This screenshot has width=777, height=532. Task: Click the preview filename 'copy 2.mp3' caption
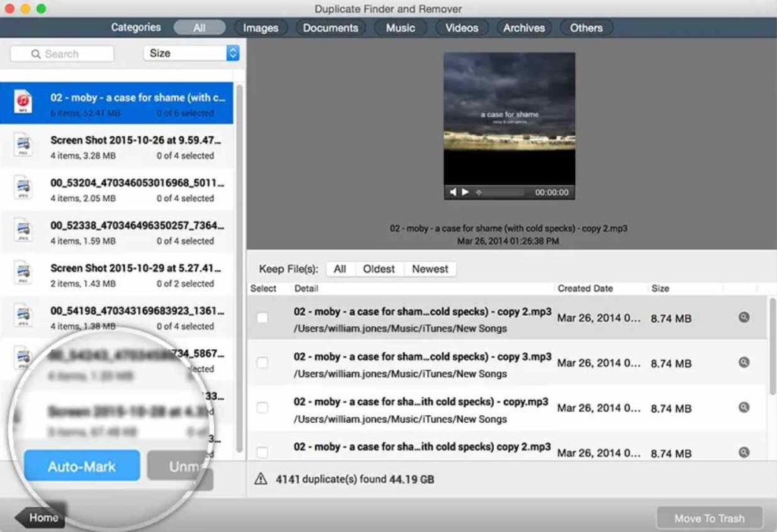508,228
